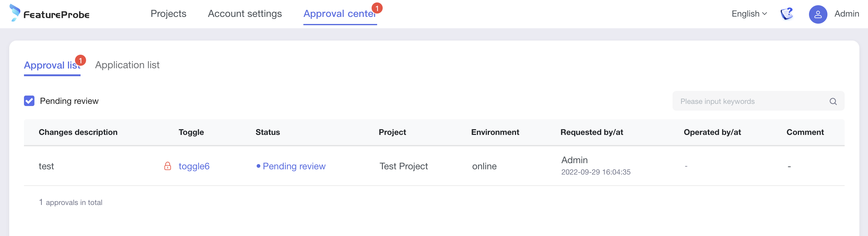Image resolution: width=868 pixels, height=236 pixels.
Task: Click the blue Pending review status dot
Action: click(258, 166)
